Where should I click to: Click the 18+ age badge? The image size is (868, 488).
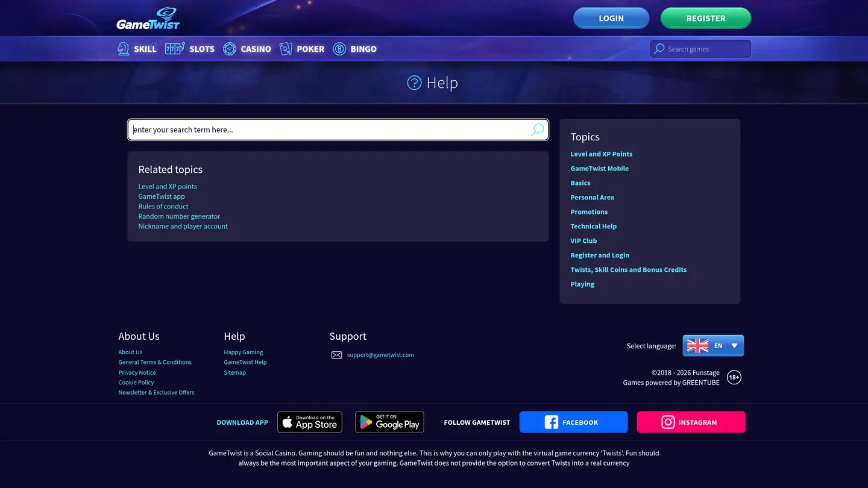click(x=734, y=378)
